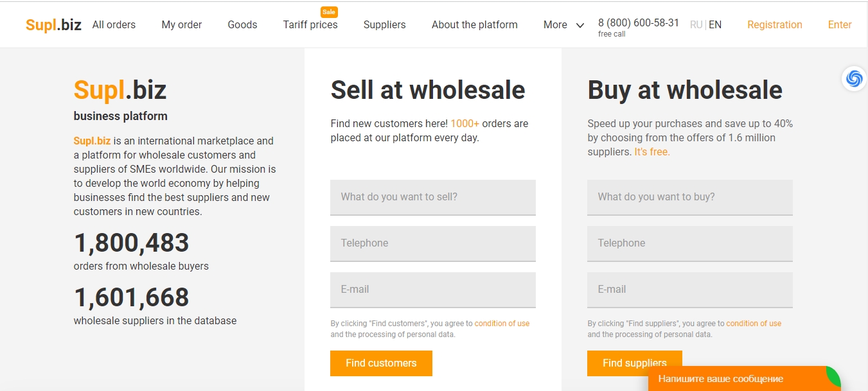The height and width of the screenshot is (391, 868).
Task: Navigate to Suppliers page
Action: pos(384,24)
